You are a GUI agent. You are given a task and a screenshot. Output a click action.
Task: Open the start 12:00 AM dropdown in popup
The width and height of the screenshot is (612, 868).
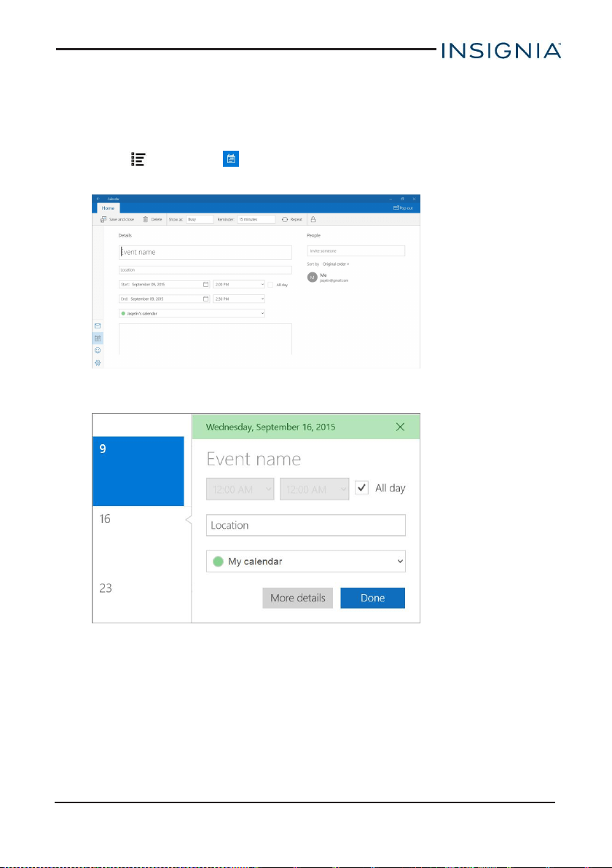(240, 489)
